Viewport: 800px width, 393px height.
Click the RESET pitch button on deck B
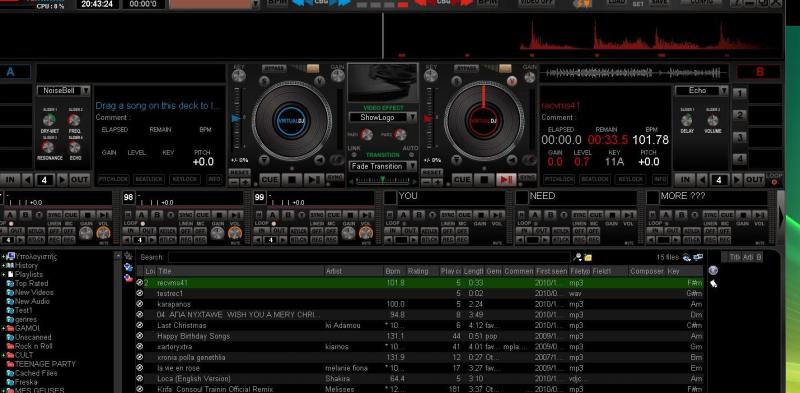click(432, 173)
